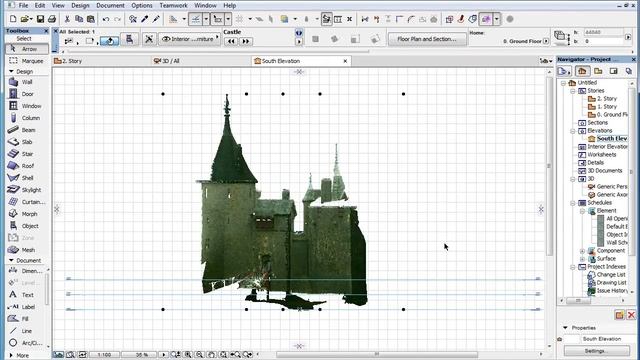Click the Cut scissors icon

pyautogui.click(x=67, y=19)
